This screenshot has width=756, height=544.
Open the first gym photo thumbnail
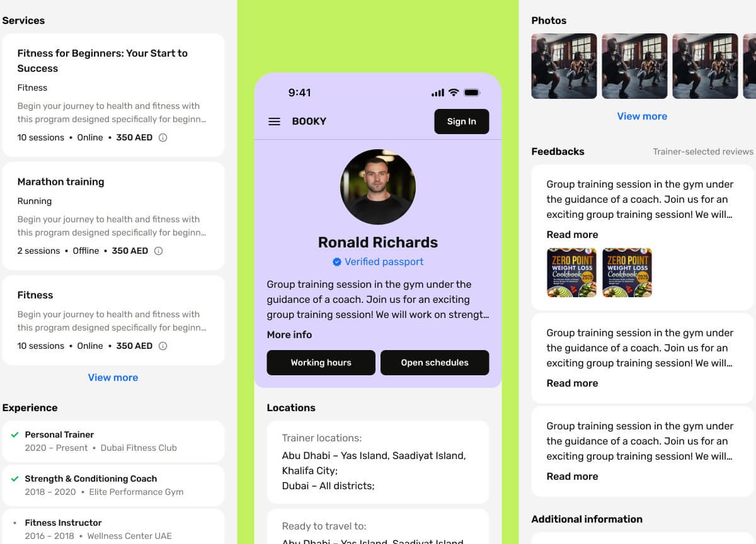point(564,66)
